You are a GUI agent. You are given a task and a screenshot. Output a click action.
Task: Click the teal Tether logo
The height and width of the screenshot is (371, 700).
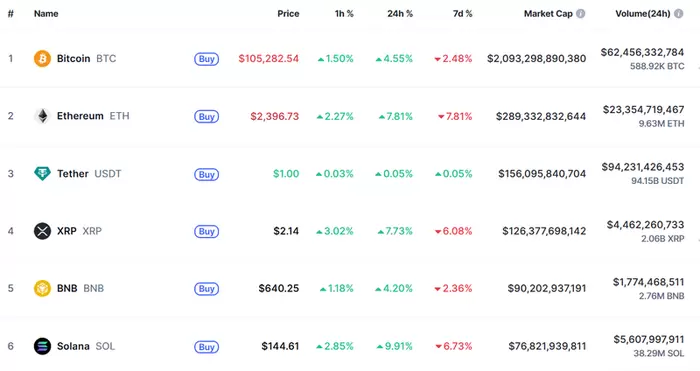tap(42, 173)
